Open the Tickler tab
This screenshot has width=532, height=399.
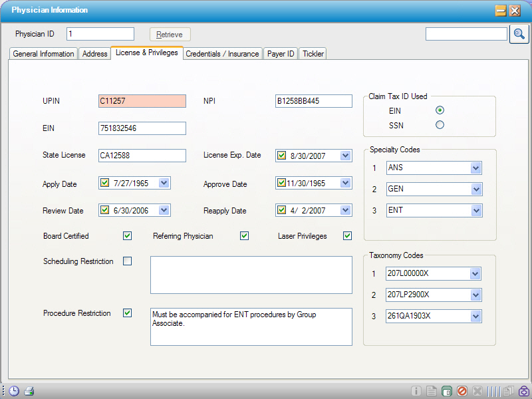point(312,54)
